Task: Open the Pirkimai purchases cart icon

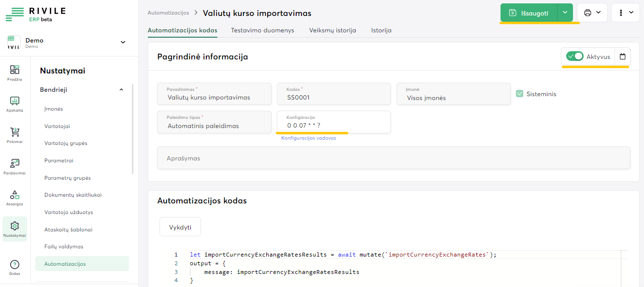Action: pos(15,135)
